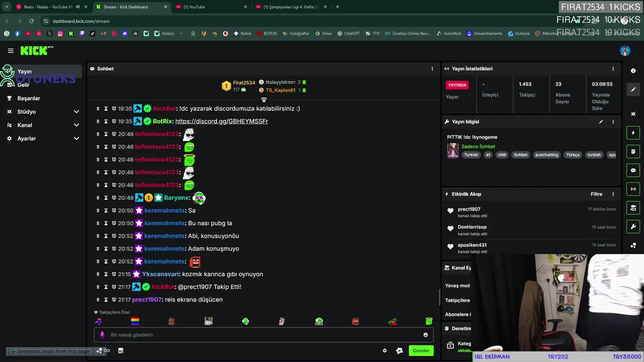Click Sadece Sohbet category link
644x362 pixels.
point(478,147)
